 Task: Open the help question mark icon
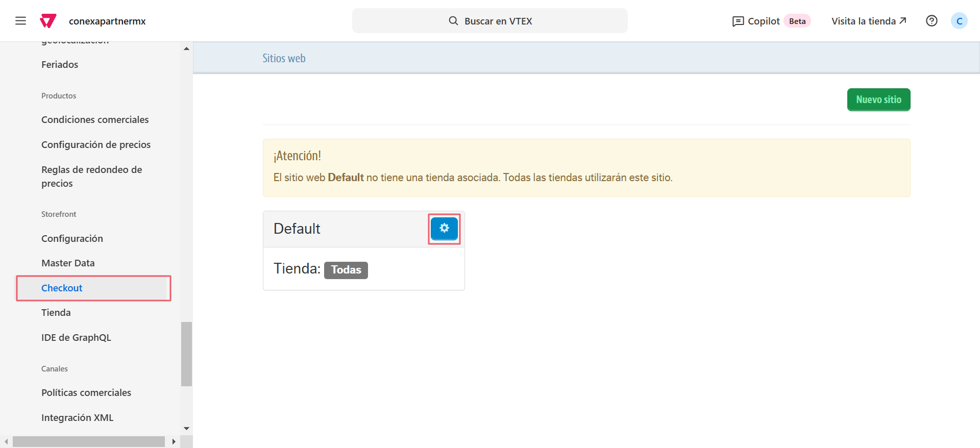tap(932, 21)
